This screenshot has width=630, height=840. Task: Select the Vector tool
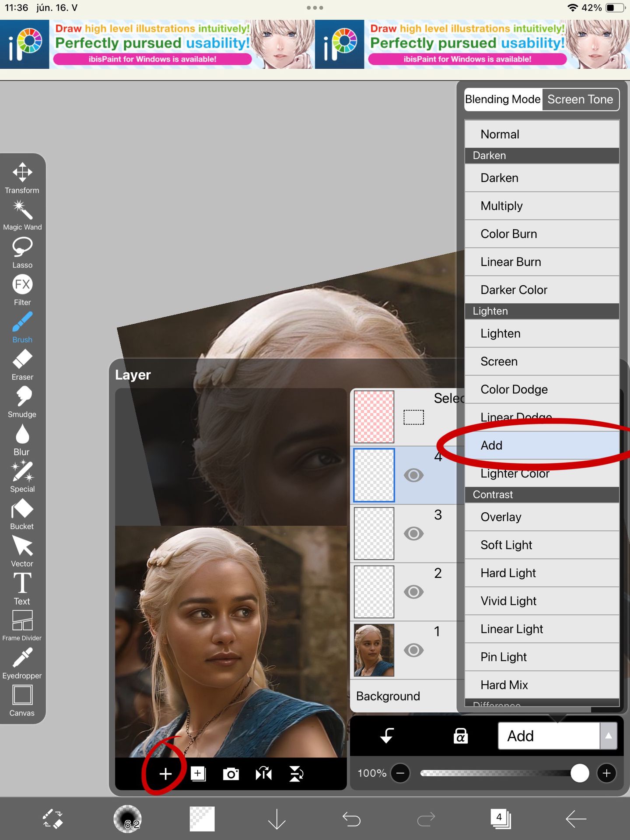click(x=22, y=552)
